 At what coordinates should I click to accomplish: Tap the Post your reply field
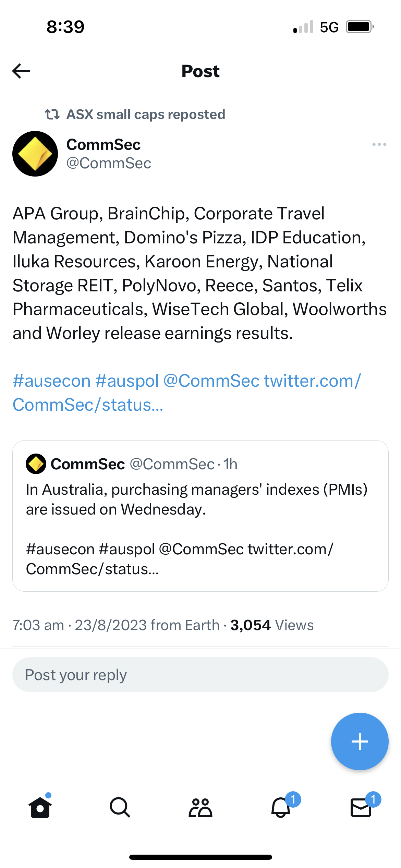(x=200, y=675)
